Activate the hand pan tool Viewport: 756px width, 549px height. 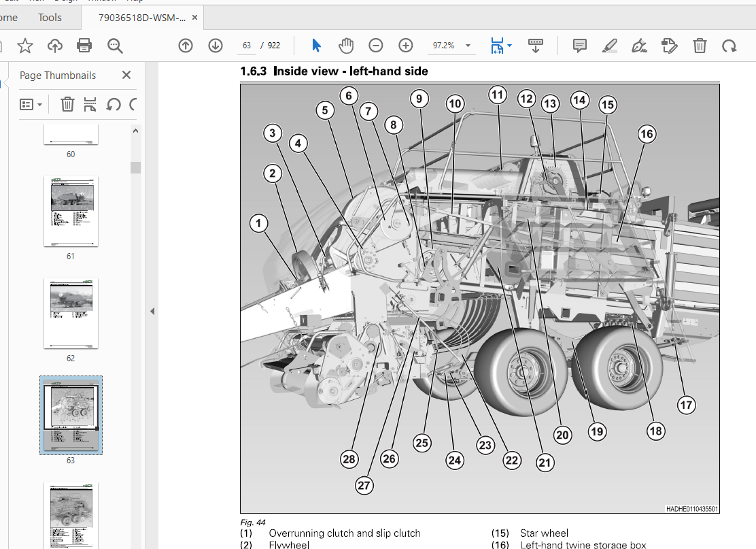click(345, 46)
